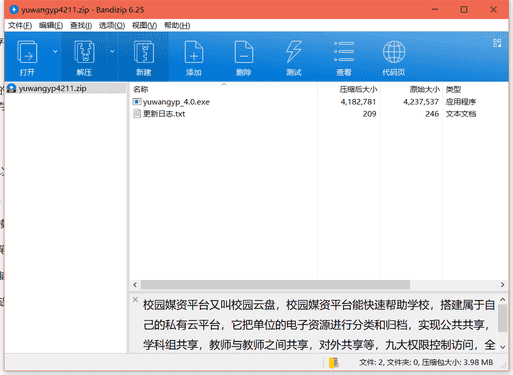The height and width of the screenshot is (375, 513).
Task: Open the 帮助(H) menu
Action: tap(177, 26)
